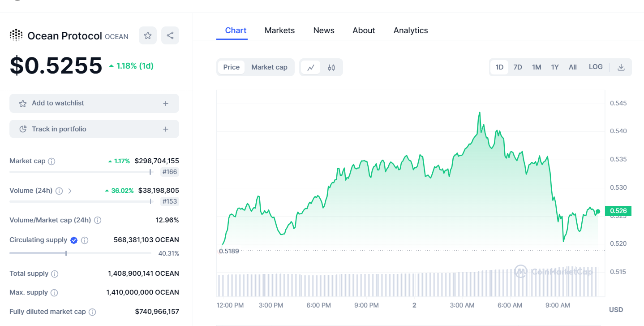Set chart range to All
The image size is (644, 326).
[573, 67]
